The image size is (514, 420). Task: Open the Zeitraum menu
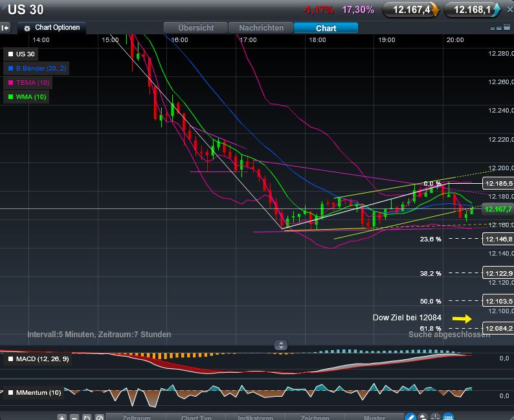click(137, 417)
